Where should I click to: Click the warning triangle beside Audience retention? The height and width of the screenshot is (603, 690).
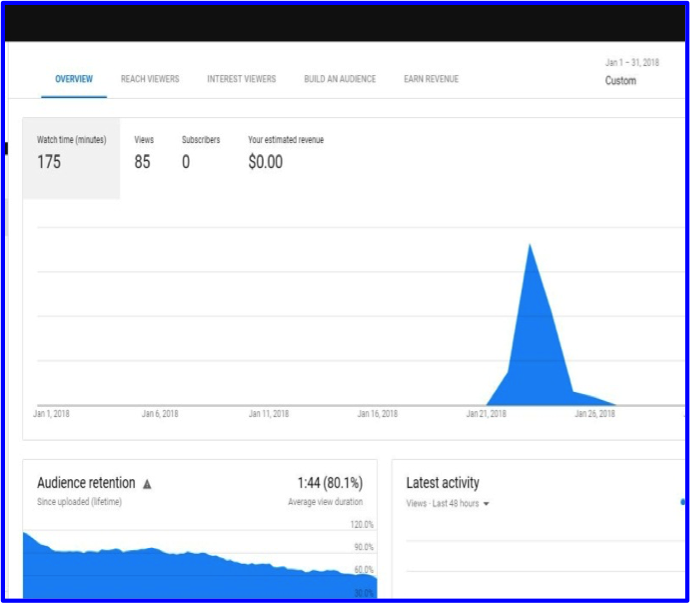click(147, 484)
